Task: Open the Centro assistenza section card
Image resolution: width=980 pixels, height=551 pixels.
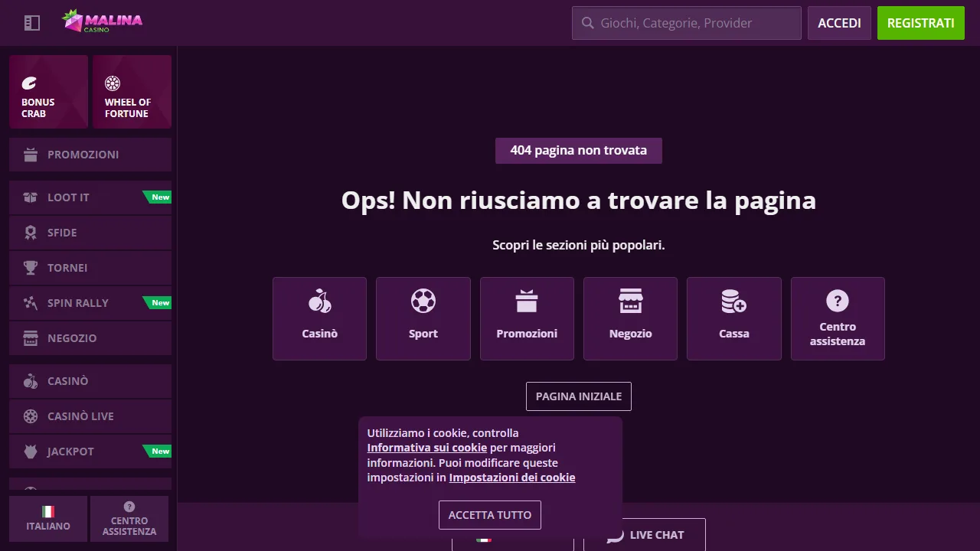Action: tap(838, 318)
